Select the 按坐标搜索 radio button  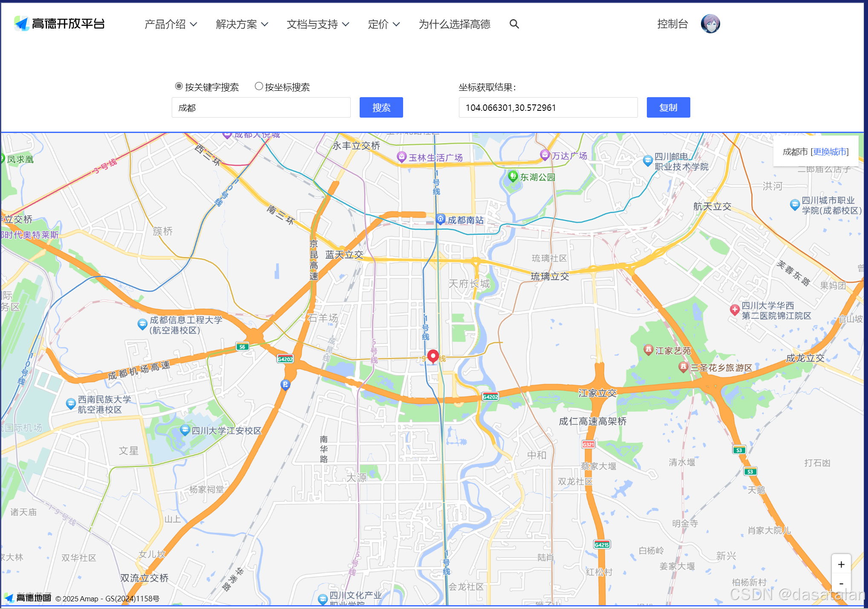pyautogui.click(x=259, y=87)
